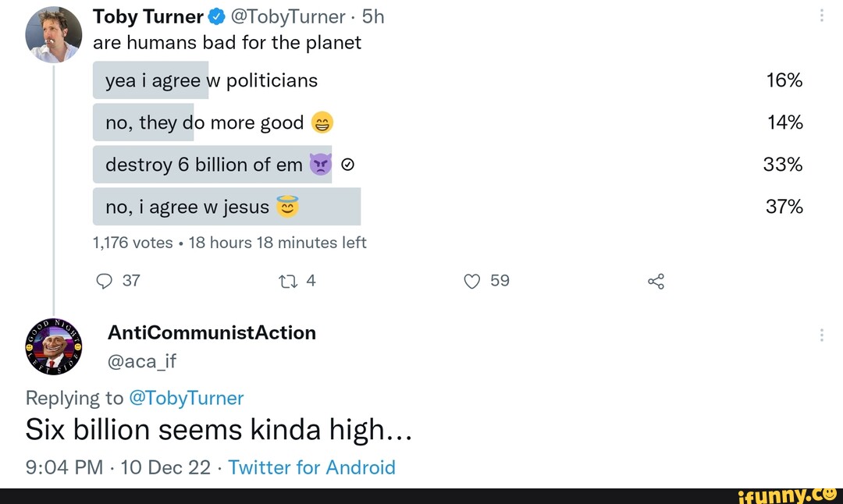Click the reply icon on Toby Turner's poll

click(105, 281)
